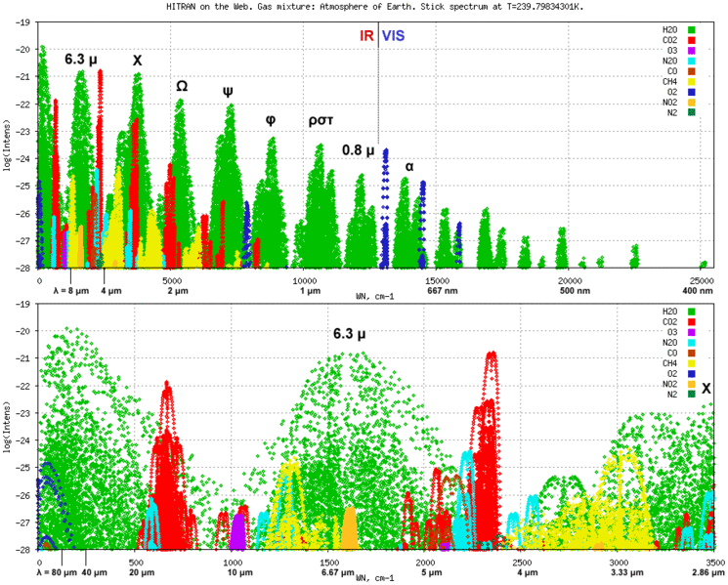Screen dimensions: 728x585
Task: Click the '667 nm' axis label
Action: (x=443, y=291)
